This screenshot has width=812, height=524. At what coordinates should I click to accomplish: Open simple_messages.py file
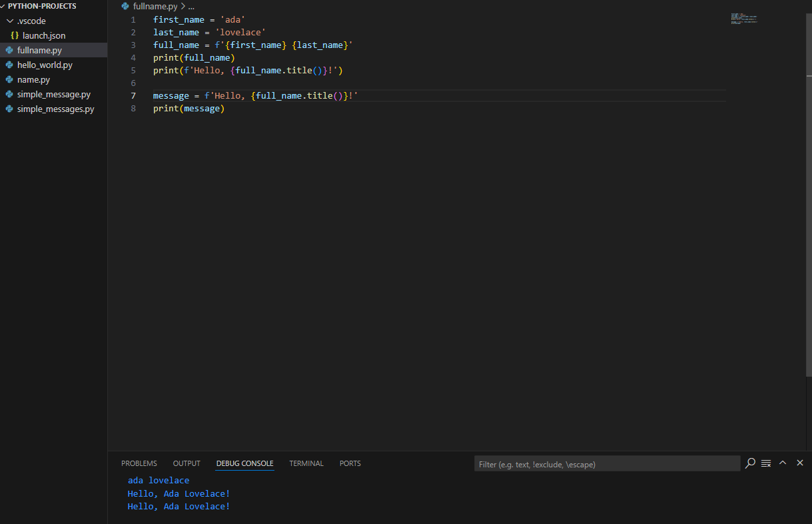pos(56,109)
